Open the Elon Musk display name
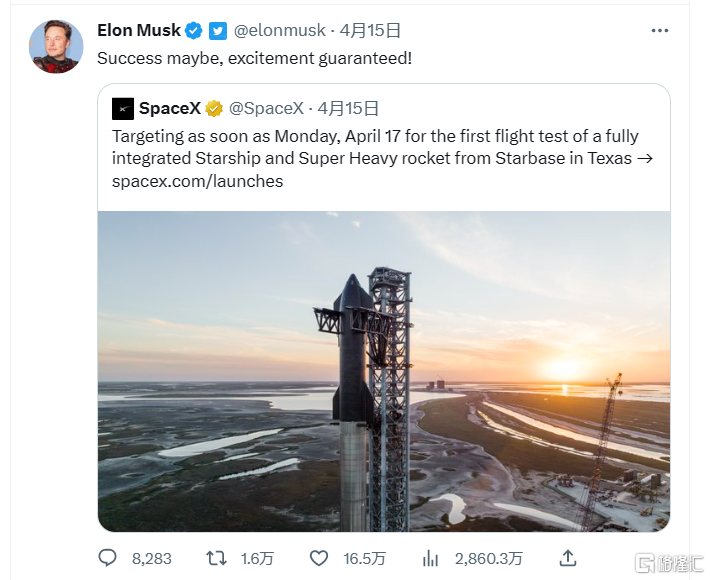 tap(139, 31)
